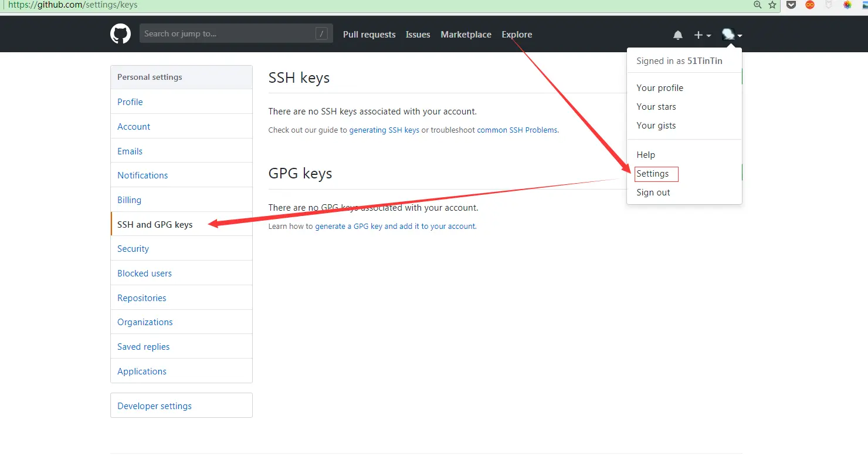Expand the plus create-new dropdown

[702, 35]
